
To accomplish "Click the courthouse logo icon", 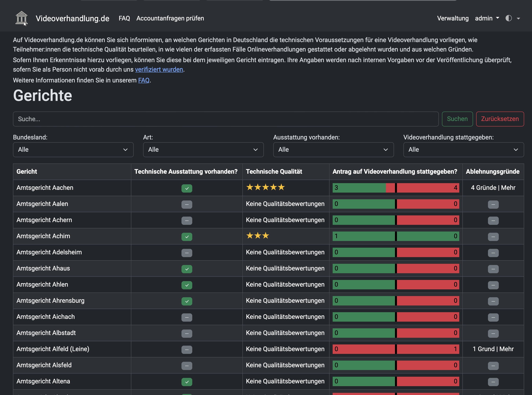I will pos(21,18).
